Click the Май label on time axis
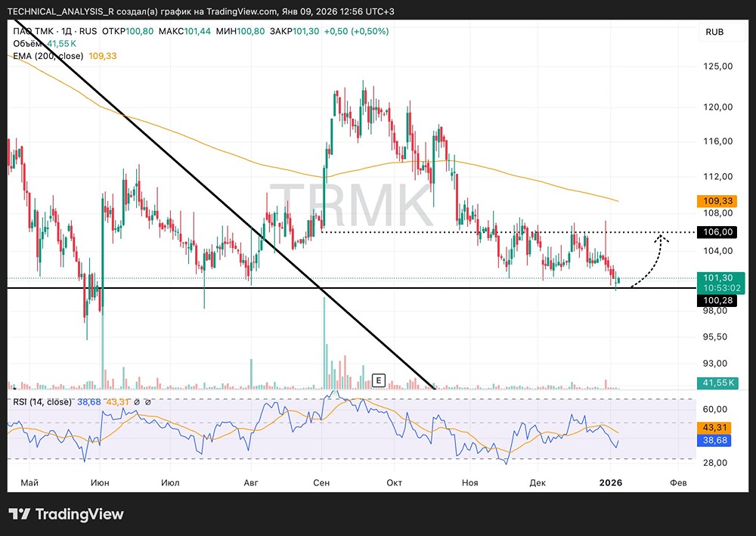This screenshot has width=756, height=536. tap(29, 482)
